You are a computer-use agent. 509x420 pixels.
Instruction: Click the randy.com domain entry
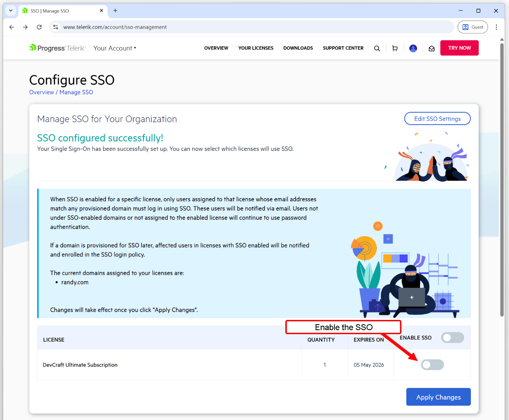coord(75,282)
